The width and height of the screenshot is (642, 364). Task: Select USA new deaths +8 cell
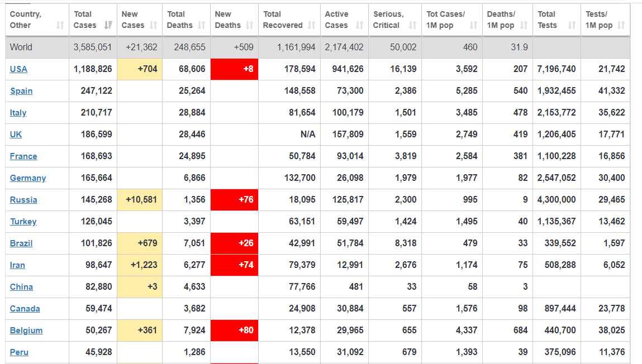pyautogui.click(x=235, y=69)
